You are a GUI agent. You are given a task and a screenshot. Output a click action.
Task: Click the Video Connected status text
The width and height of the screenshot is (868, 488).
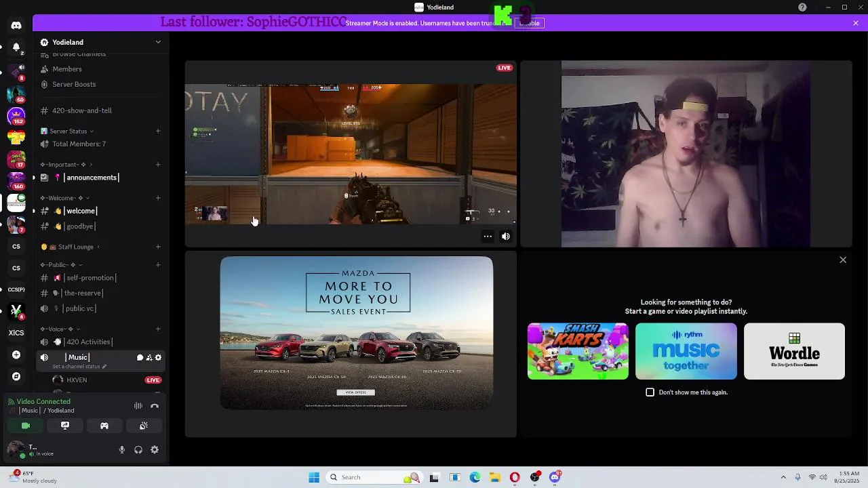coord(43,402)
